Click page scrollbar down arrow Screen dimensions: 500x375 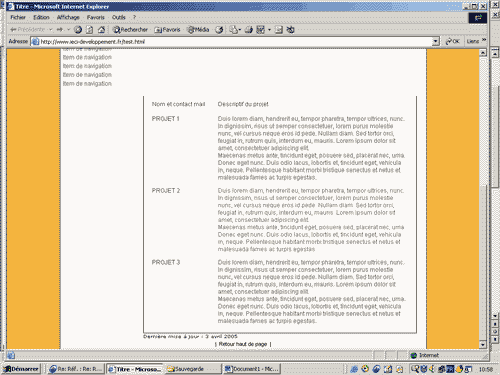point(483,344)
